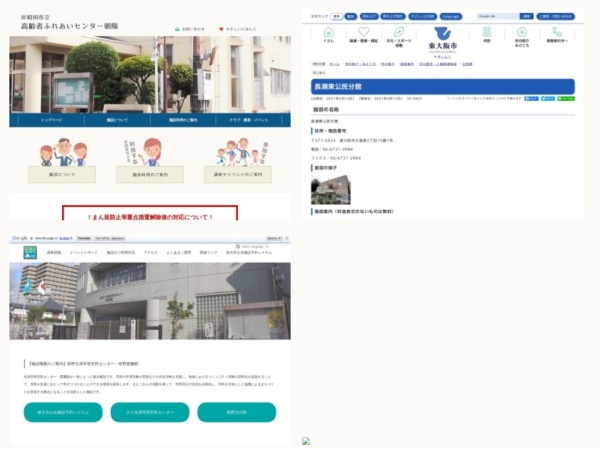Click the ホームへ link under city logo
The height and width of the screenshot is (450, 600).
click(x=443, y=57)
